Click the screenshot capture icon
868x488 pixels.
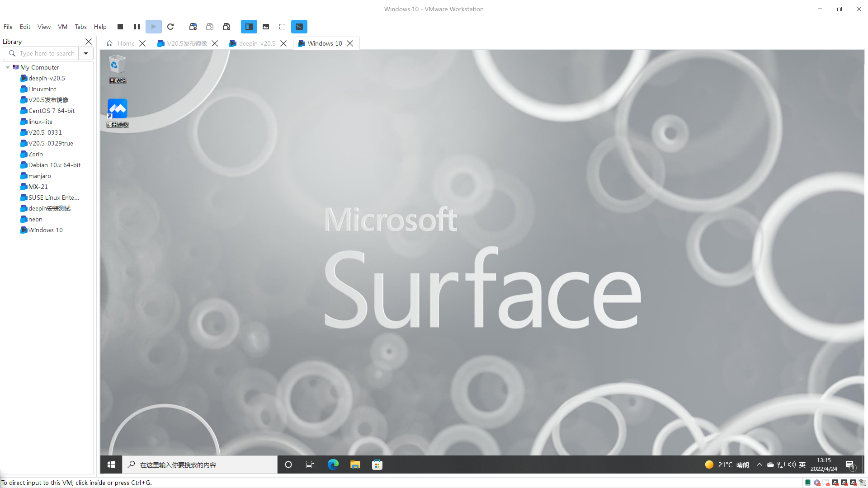pos(266,27)
